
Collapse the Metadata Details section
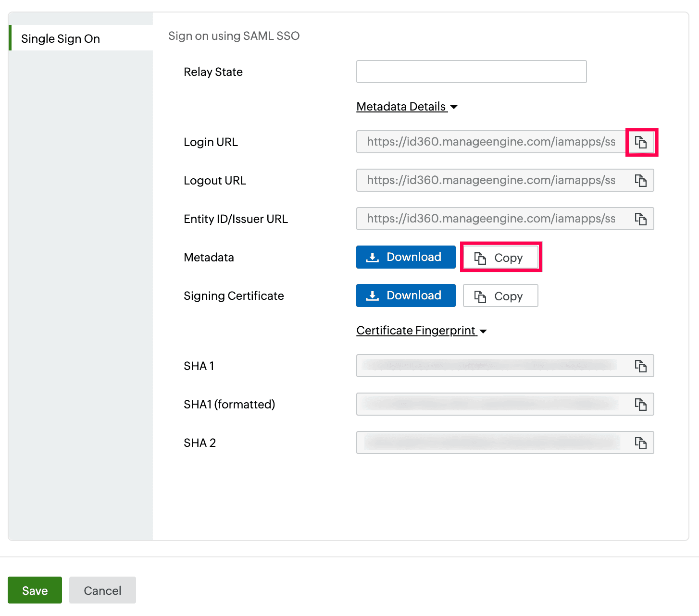pyautogui.click(x=401, y=107)
